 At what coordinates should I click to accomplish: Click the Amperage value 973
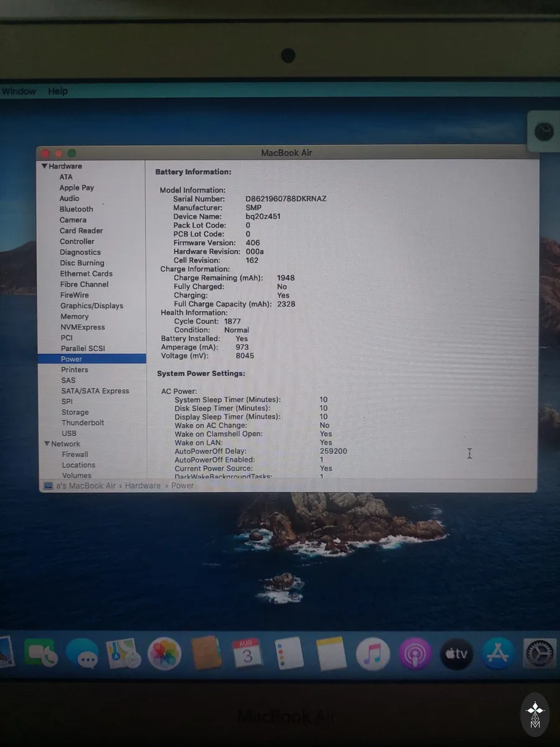pyautogui.click(x=242, y=347)
